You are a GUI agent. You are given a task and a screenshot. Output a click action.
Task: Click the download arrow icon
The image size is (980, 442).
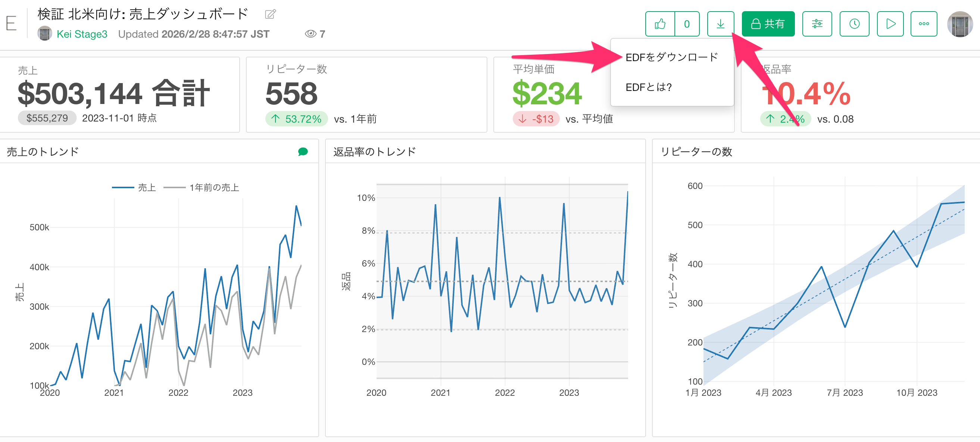720,24
